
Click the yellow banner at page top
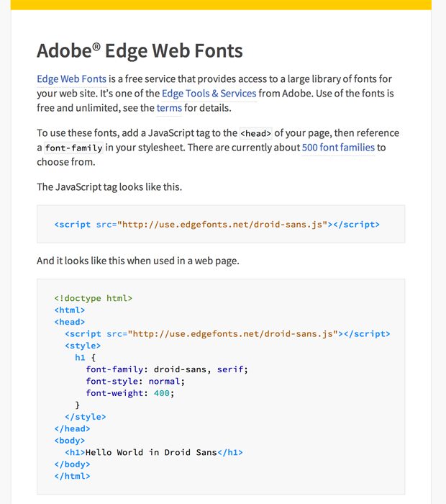point(221,5)
